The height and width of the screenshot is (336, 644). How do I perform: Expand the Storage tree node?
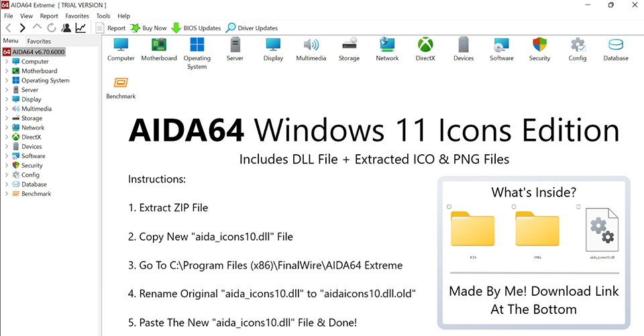pyautogui.click(x=7, y=118)
